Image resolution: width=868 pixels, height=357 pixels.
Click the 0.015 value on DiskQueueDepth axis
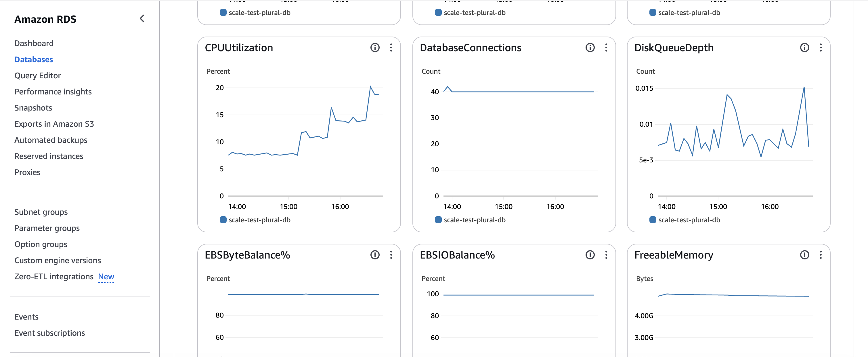point(644,88)
